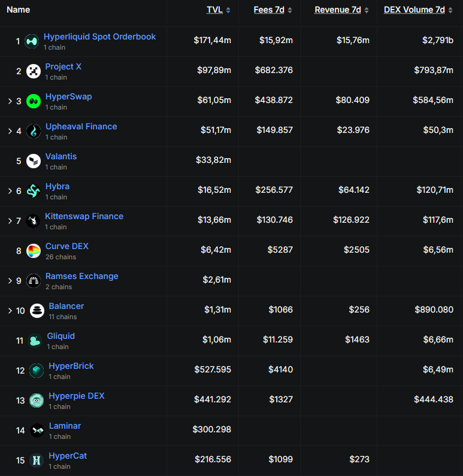Expand the Ramses Exchange row
Screen dimensions: 463x476
[x=10, y=281]
